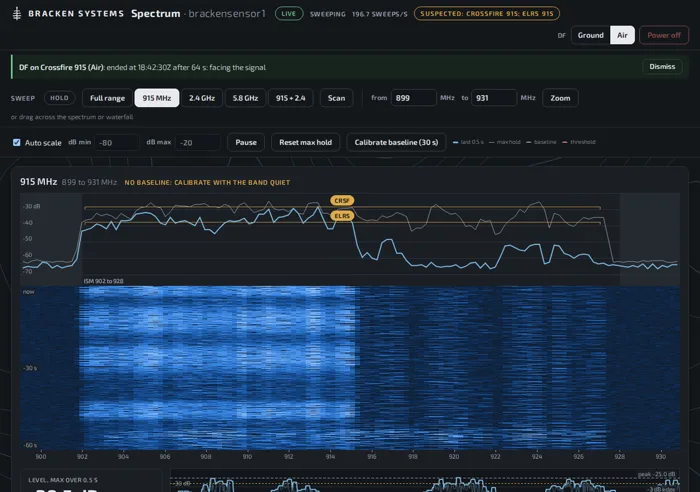
Task: Dismiss the DF on Crossfire notification
Action: [662, 67]
